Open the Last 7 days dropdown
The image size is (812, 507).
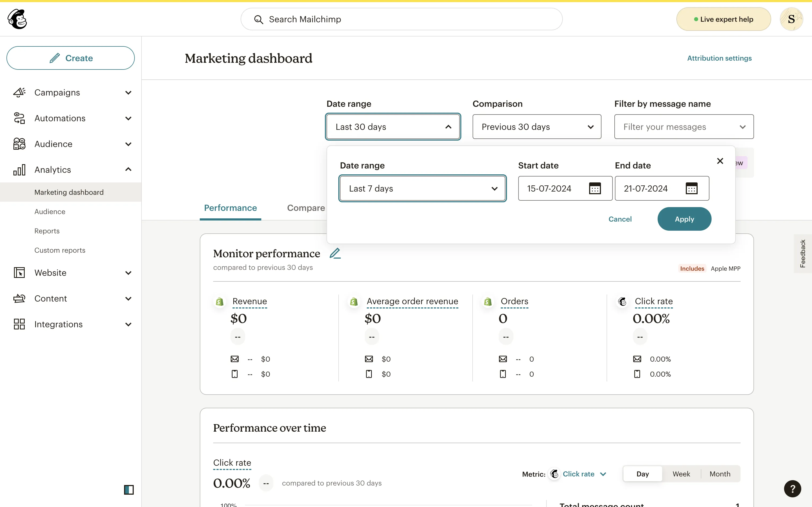coord(422,188)
